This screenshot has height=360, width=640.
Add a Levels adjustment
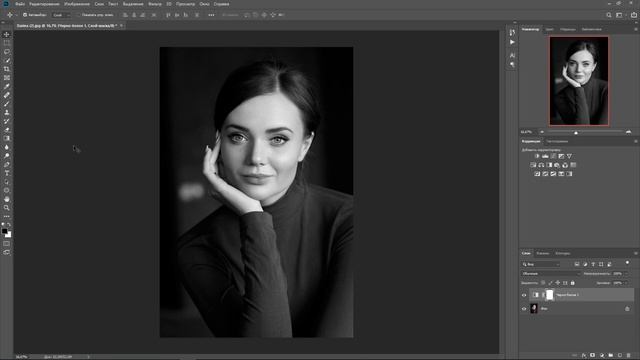click(545, 156)
